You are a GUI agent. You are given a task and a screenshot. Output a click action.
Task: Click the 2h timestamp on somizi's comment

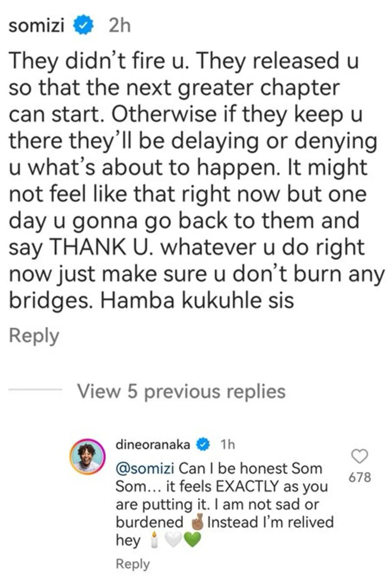pyautogui.click(x=119, y=26)
